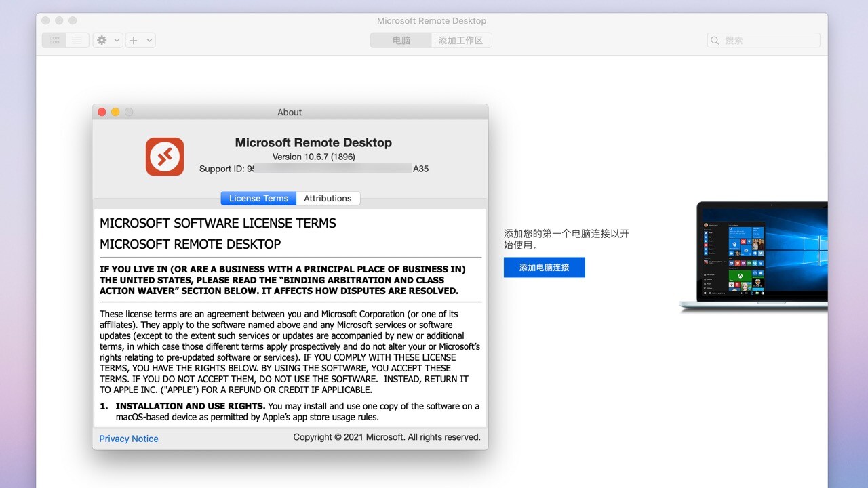Switch main window to grid view
The image size is (868, 488).
point(54,40)
